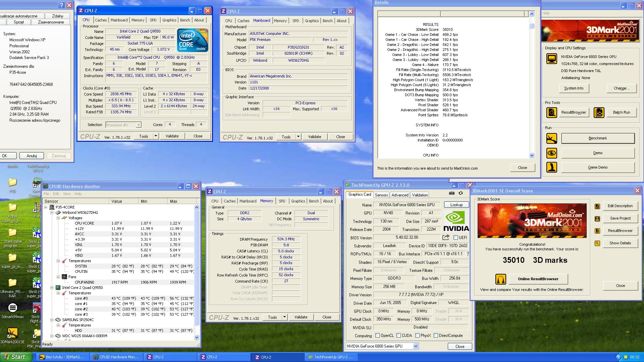Switch to Sensors tab in GPU-Z

click(x=381, y=195)
